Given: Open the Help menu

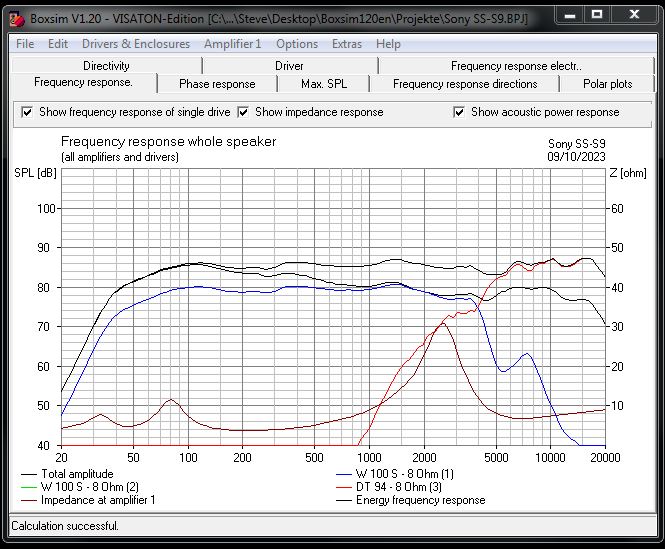Looking at the screenshot, I should pyautogui.click(x=388, y=44).
